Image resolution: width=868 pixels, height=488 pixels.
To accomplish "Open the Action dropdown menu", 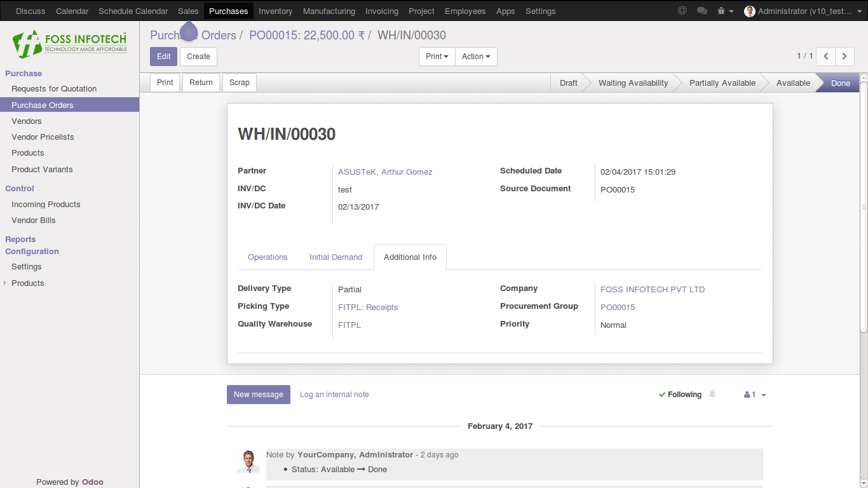I will tap(476, 57).
